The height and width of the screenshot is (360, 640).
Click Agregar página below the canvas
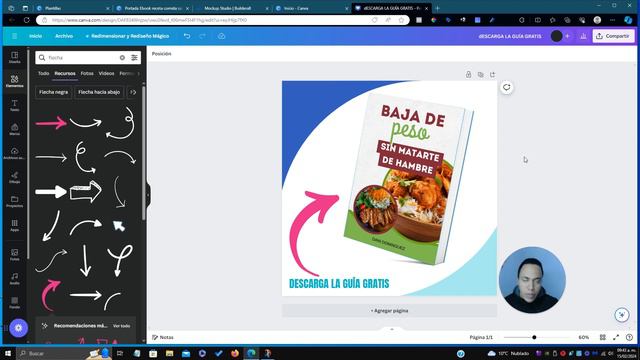click(x=389, y=311)
